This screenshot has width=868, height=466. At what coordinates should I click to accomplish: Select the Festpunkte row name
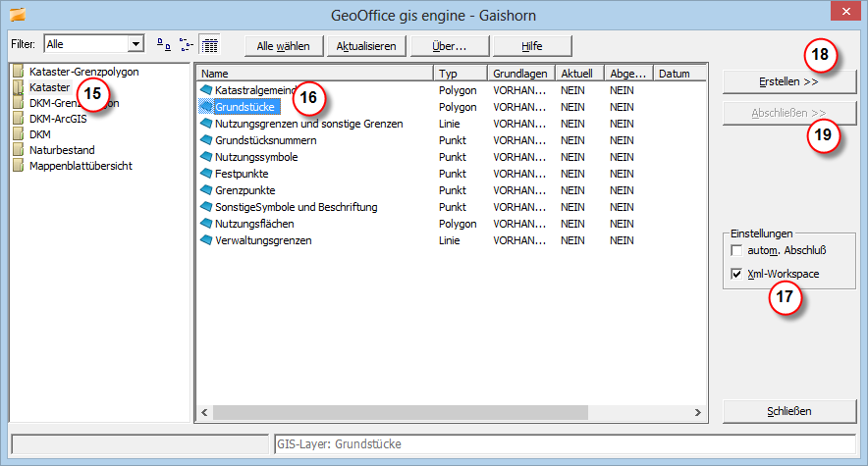(x=242, y=174)
